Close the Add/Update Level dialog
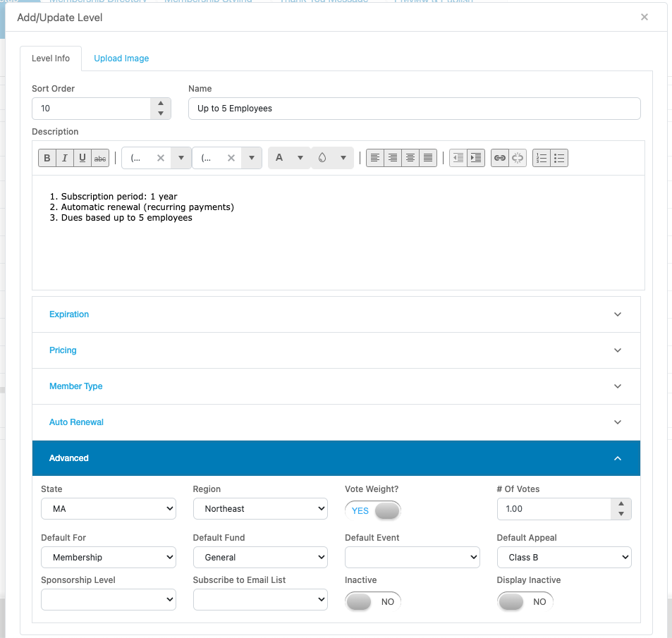The width and height of the screenshot is (672, 638). [x=644, y=17]
